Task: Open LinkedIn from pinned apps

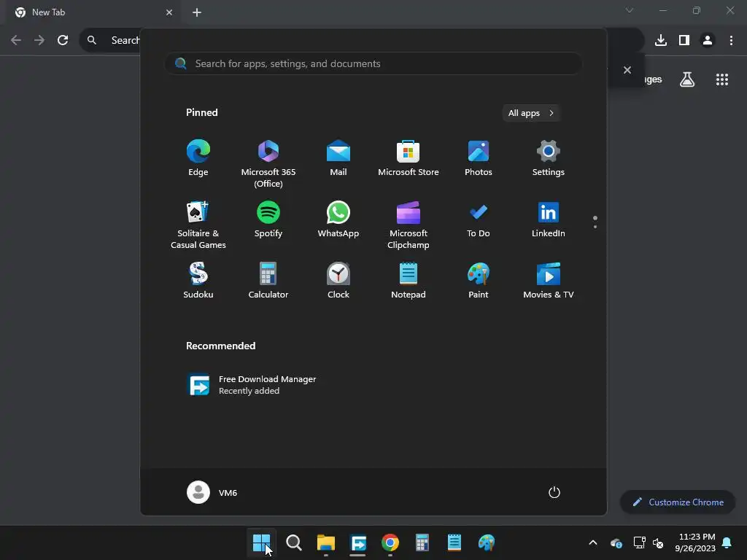Action: pos(549,220)
